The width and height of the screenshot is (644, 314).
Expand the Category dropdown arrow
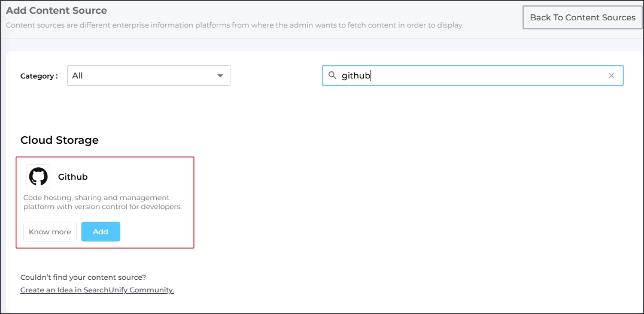click(220, 76)
